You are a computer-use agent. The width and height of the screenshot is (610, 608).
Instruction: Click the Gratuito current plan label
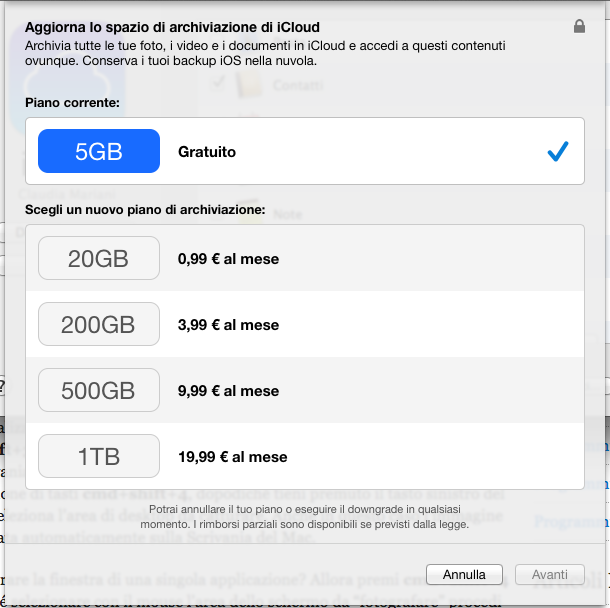point(207,152)
